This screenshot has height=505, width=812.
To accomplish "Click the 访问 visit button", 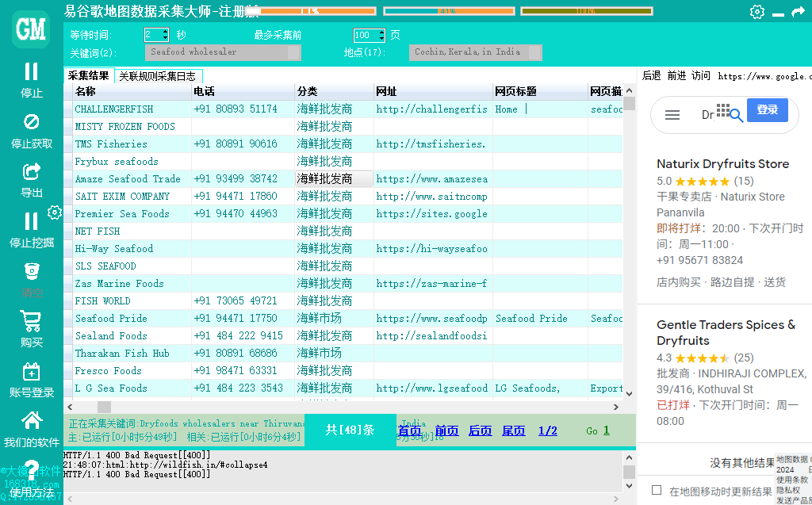I will [x=701, y=75].
